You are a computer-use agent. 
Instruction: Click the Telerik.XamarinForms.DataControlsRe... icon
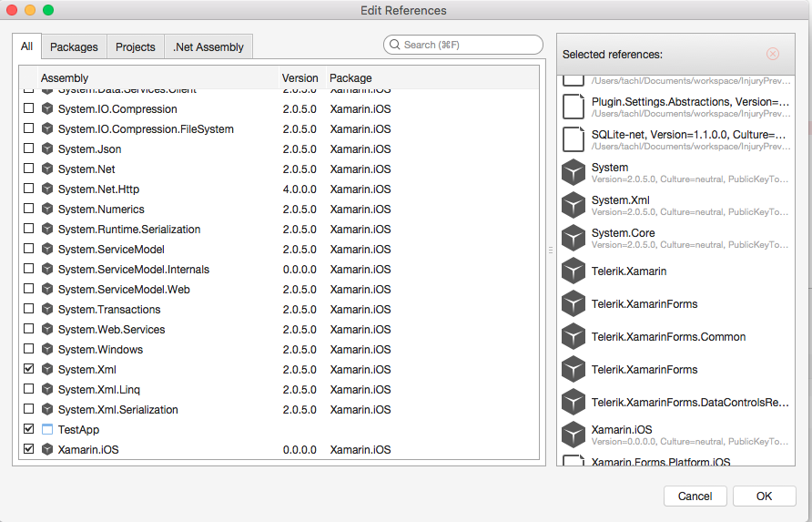pyautogui.click(x=573, y=402)
